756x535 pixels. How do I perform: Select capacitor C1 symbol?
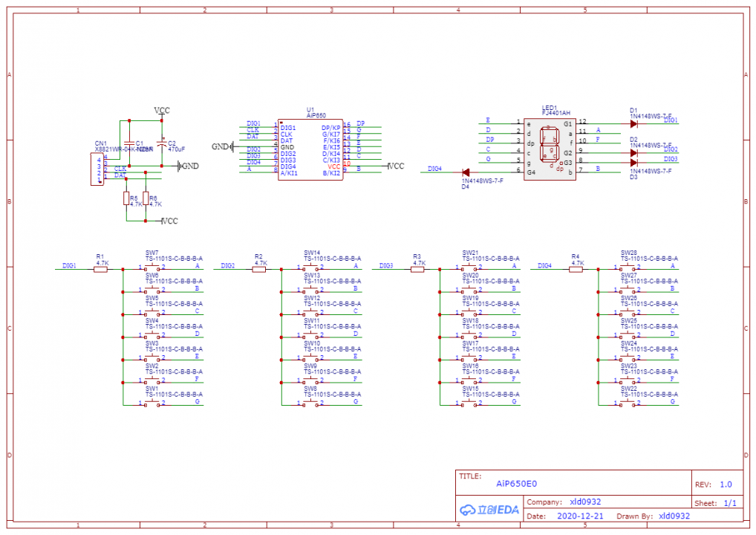tap(128, 143)
